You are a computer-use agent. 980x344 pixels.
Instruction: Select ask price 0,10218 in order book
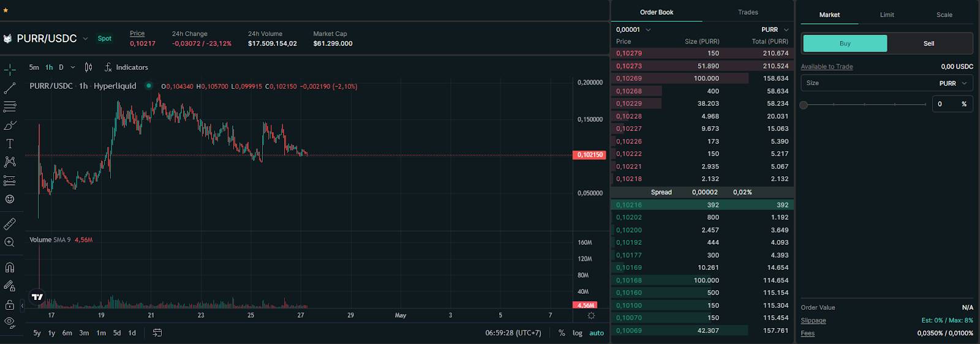pos(629,179)
